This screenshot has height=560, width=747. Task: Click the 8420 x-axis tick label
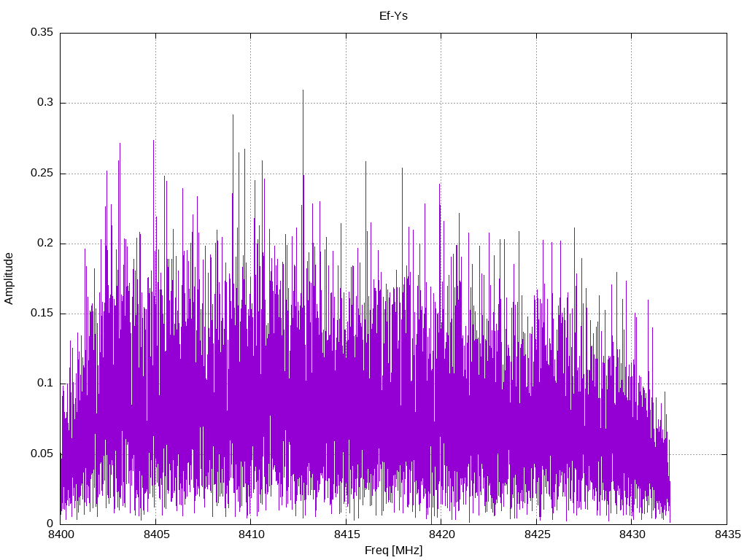[441, 535]
